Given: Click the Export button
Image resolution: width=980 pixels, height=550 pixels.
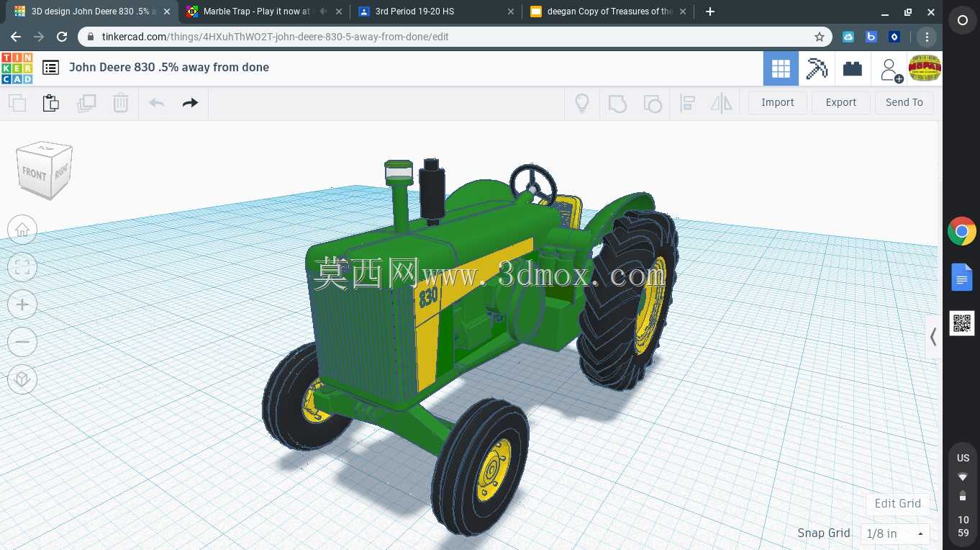Looking at the screenshot, I should (841, 102).
